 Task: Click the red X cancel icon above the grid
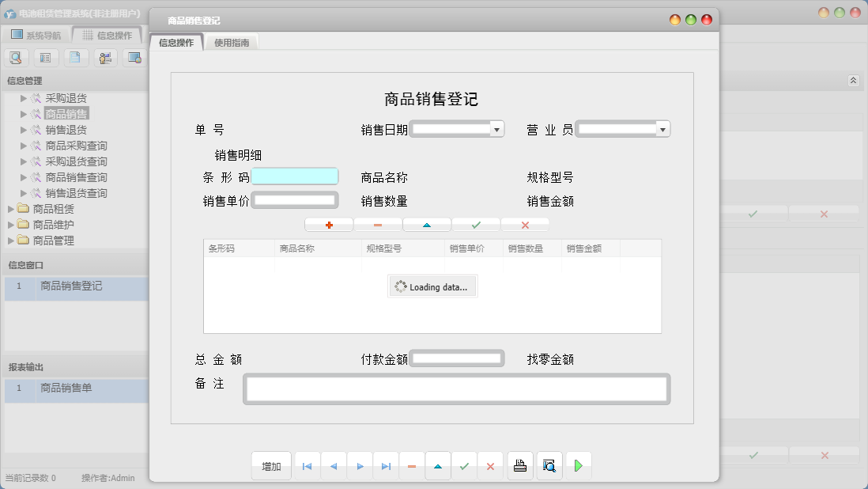[525, 224]
